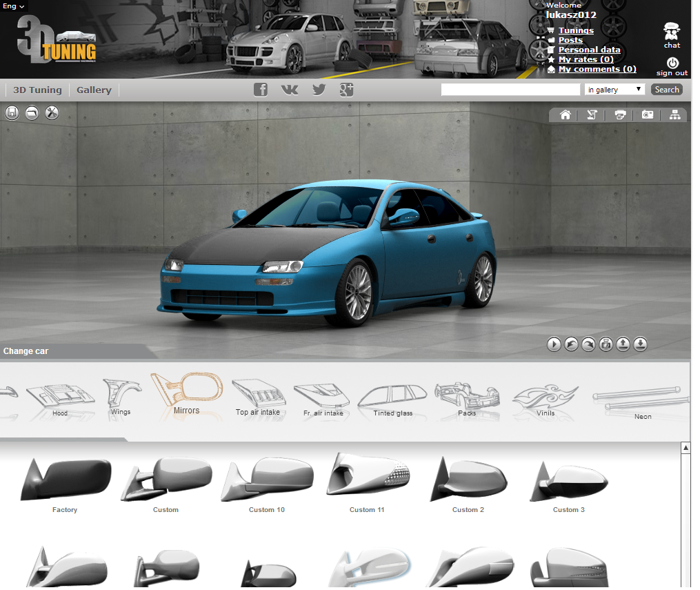Click the save (floppy disk) icon
The height and width of the screenshot is (590, 700).
point(12,113)
